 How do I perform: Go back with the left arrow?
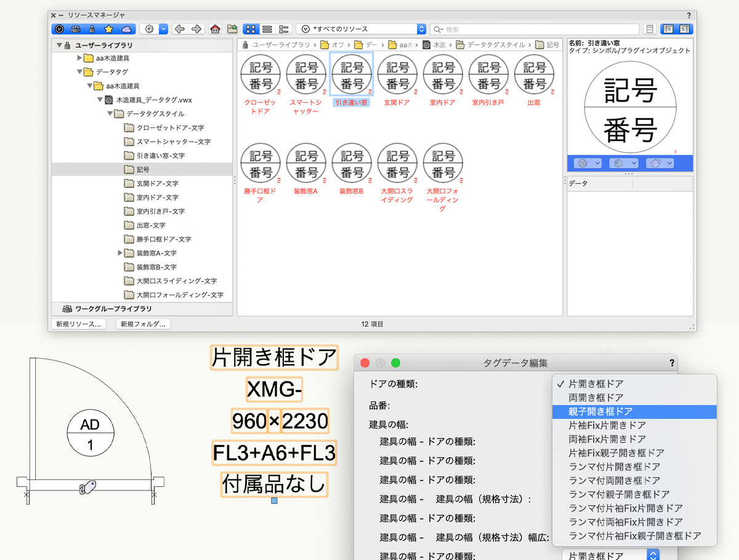tap(180, 29)
